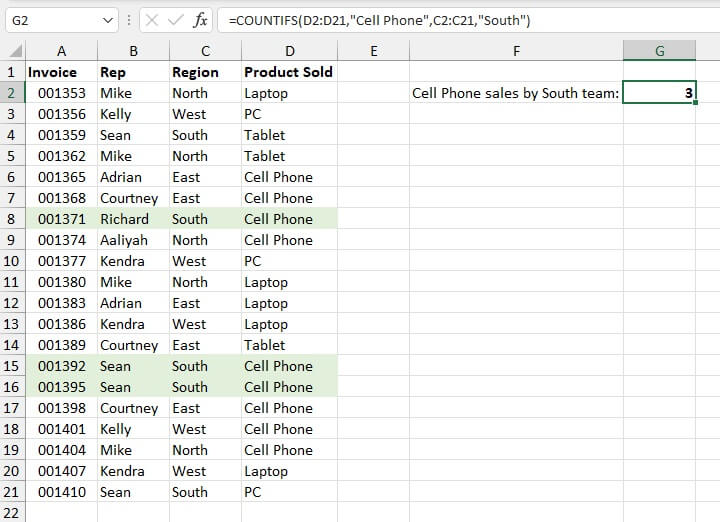Screen dimensions: 720x522
Task: Click the Insert Function fx icon
Action: (200, 20)
